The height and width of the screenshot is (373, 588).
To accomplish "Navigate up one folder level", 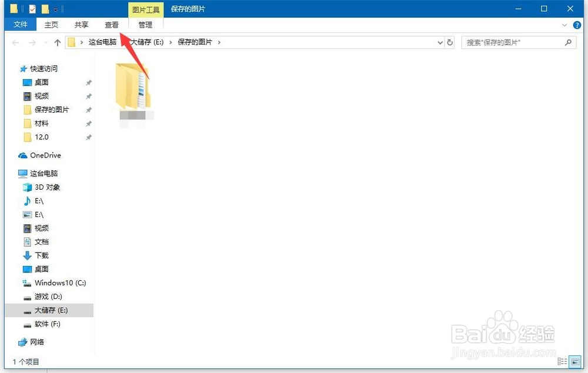I will (57, 42).
